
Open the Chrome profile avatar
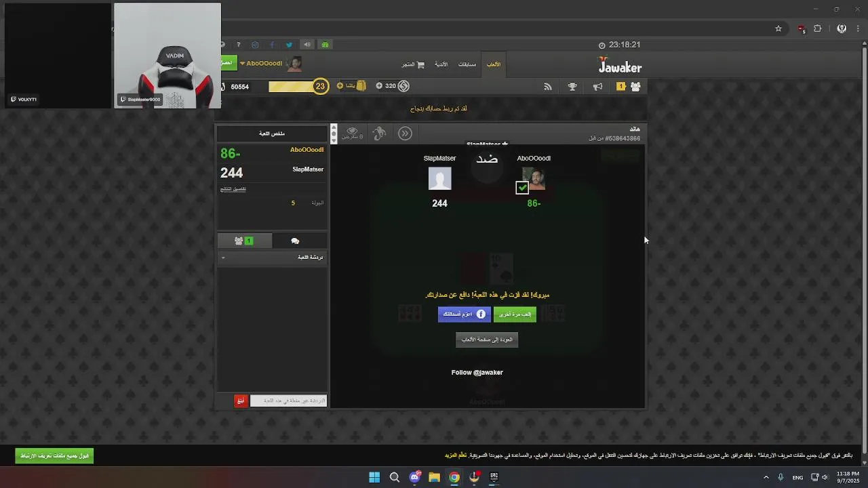pyautogui.click(x=842, y=28)
